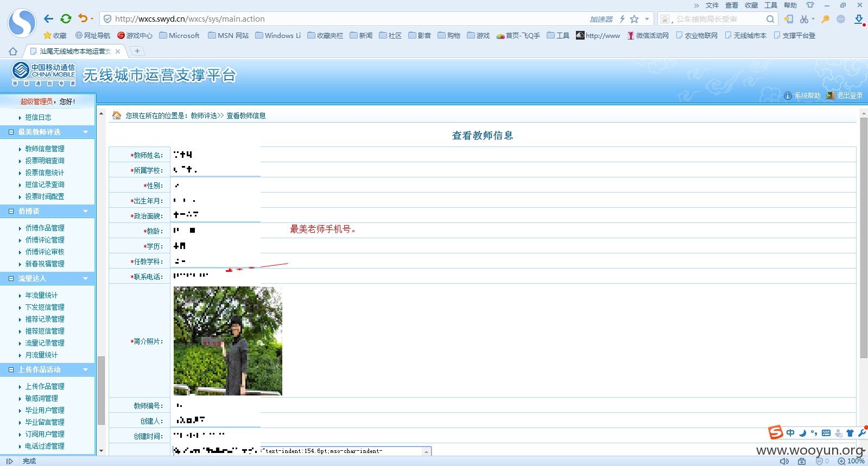Screen dimensions: 868x466
Task: Click the Sogou wrench settings icon
Action: pyautogui.click(x=861, y=433)
